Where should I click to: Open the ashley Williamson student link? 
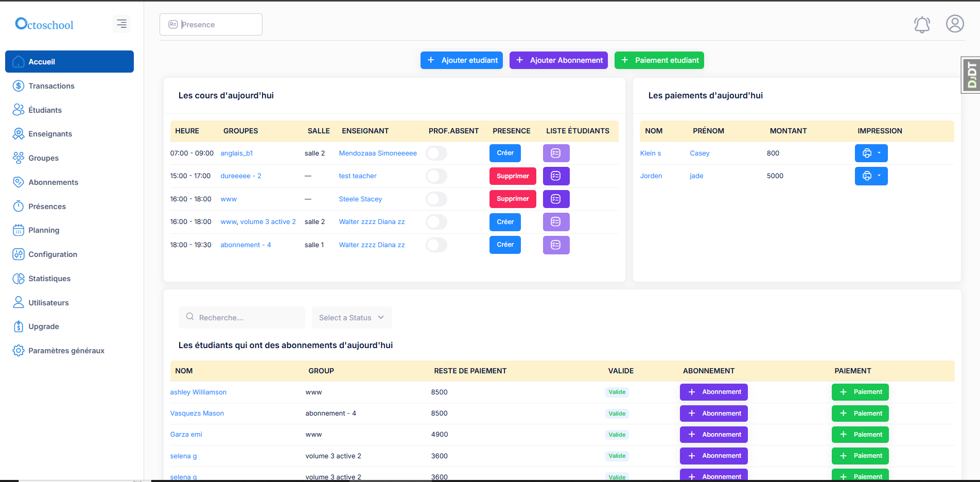tap(198, 392)
